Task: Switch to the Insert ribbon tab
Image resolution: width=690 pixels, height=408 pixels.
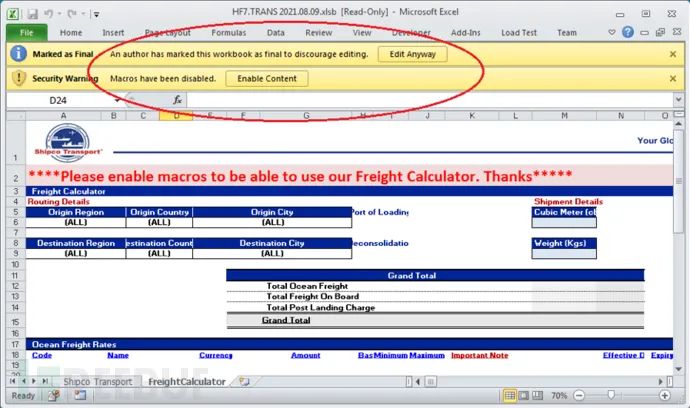Action: (x=113, y=33)
